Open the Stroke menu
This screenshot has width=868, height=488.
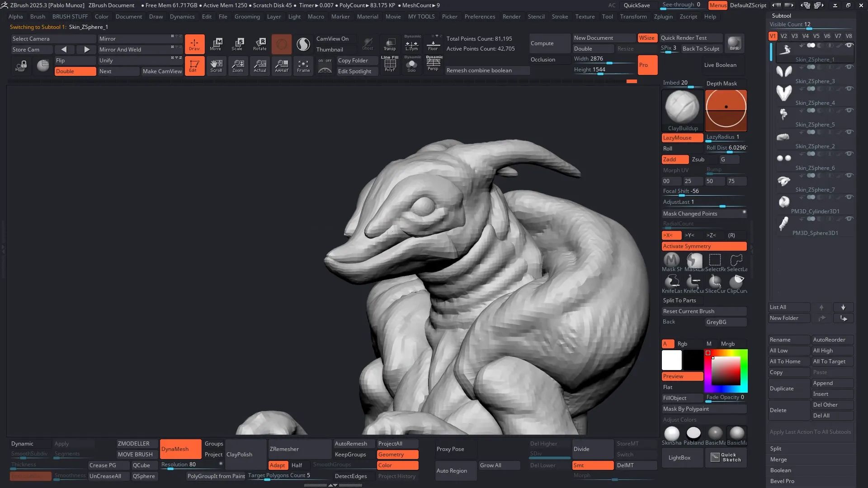(x=560, y=17)
